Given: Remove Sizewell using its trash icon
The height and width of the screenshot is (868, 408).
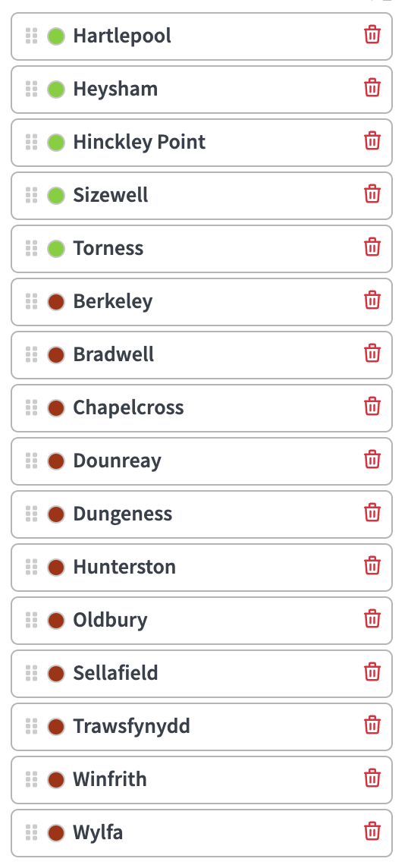Looking at the screenshot, I should click(x=372, y=195).
